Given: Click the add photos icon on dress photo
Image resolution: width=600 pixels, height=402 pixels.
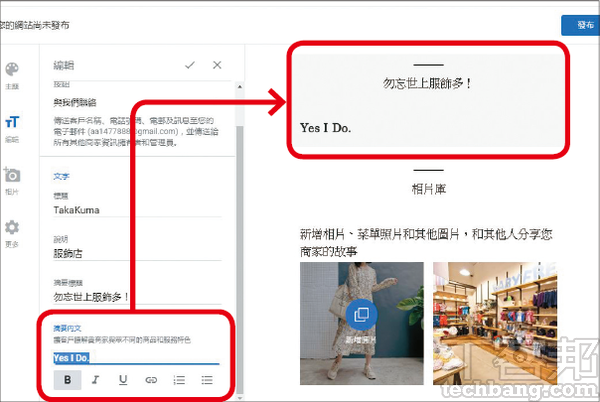Looking at the screenshot, I should pos(361,315).
